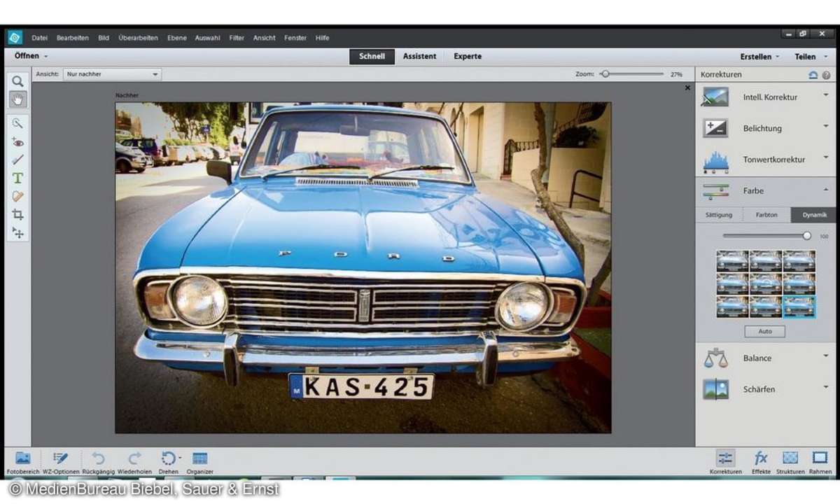Open help for the Korrekturen panel
840x504 pixels.
coord(826,75)
